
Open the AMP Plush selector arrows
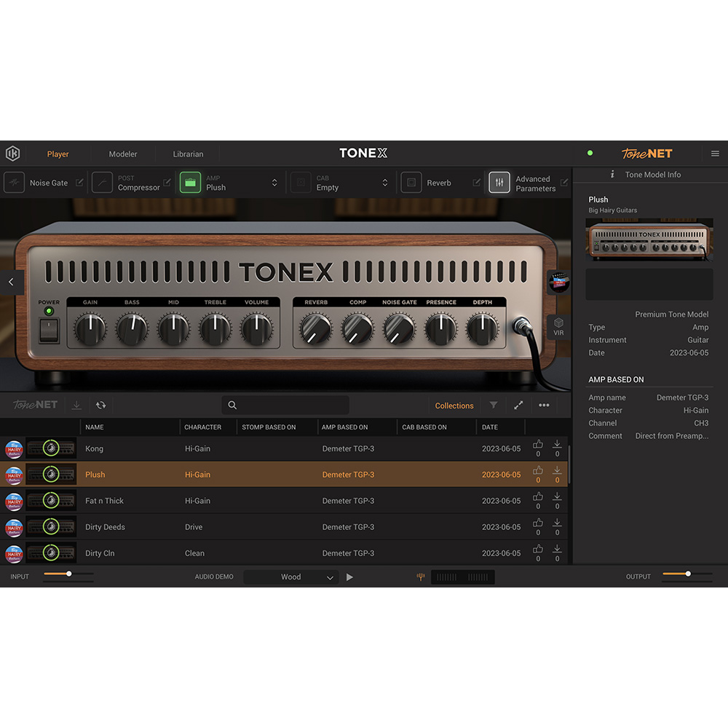point(274,183)
